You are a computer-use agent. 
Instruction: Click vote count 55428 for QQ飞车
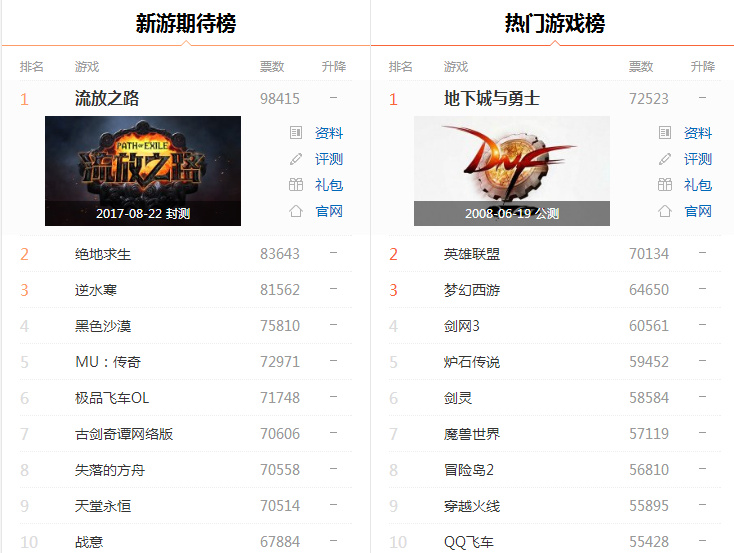tap(649, 542)
